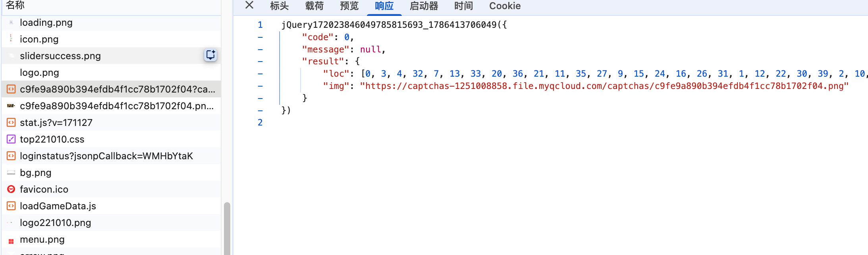This screenshot has height=255, width=868.
Task: Collapse the "loc" array line fold marker
Action: tap(260, 74)
